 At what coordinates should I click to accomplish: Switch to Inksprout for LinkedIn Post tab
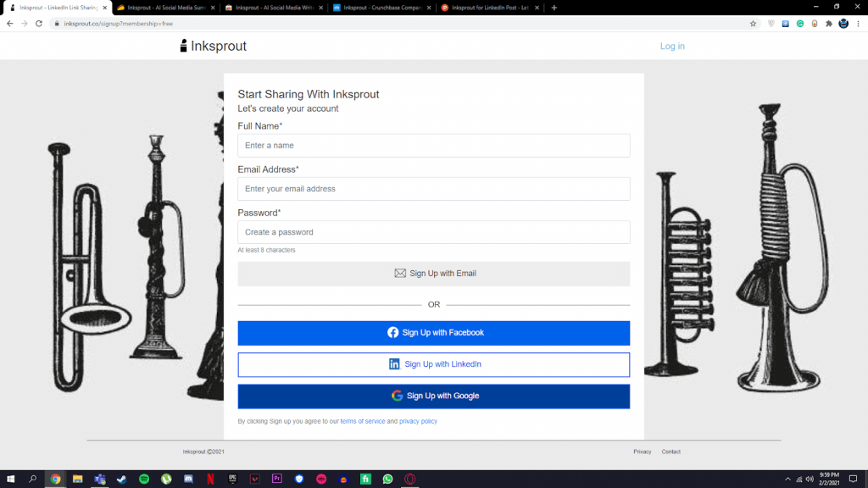(489, 8)
